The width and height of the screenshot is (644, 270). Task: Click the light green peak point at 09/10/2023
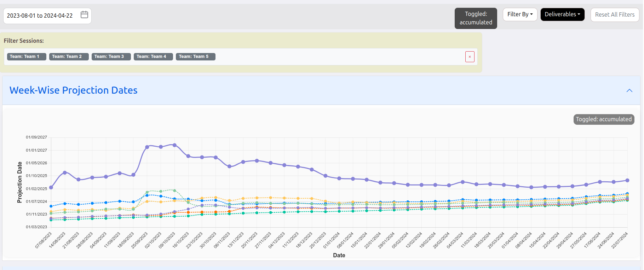174,190
